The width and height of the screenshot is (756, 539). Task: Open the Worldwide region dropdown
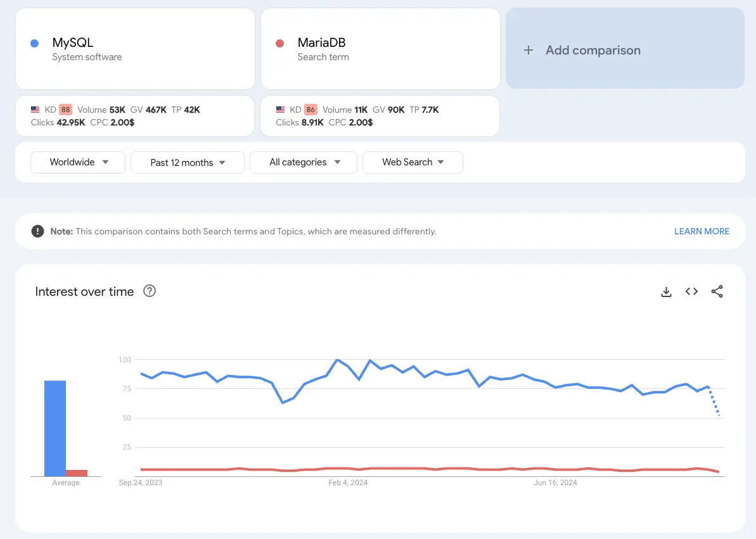pyautogui.click(x=77, y=162)
